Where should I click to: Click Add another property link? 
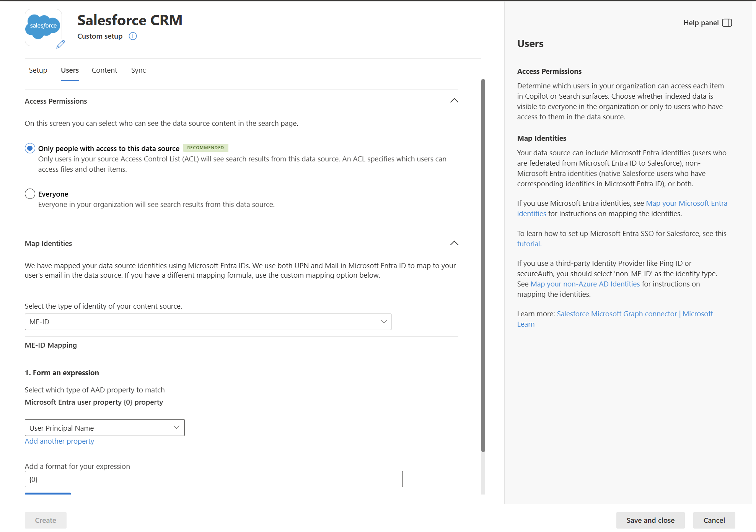59,441
